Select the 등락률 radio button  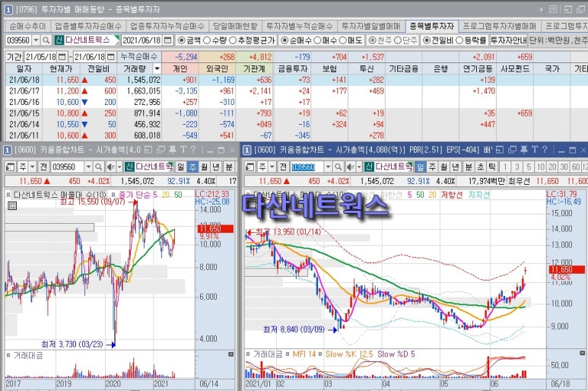pyautogui.click(x=459, y=40)
